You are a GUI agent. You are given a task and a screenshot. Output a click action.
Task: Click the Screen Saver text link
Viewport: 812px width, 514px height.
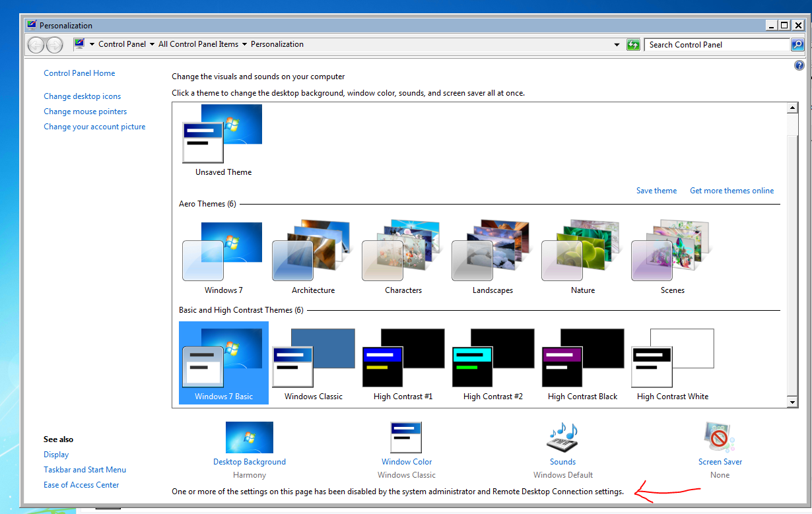[720, 462]
